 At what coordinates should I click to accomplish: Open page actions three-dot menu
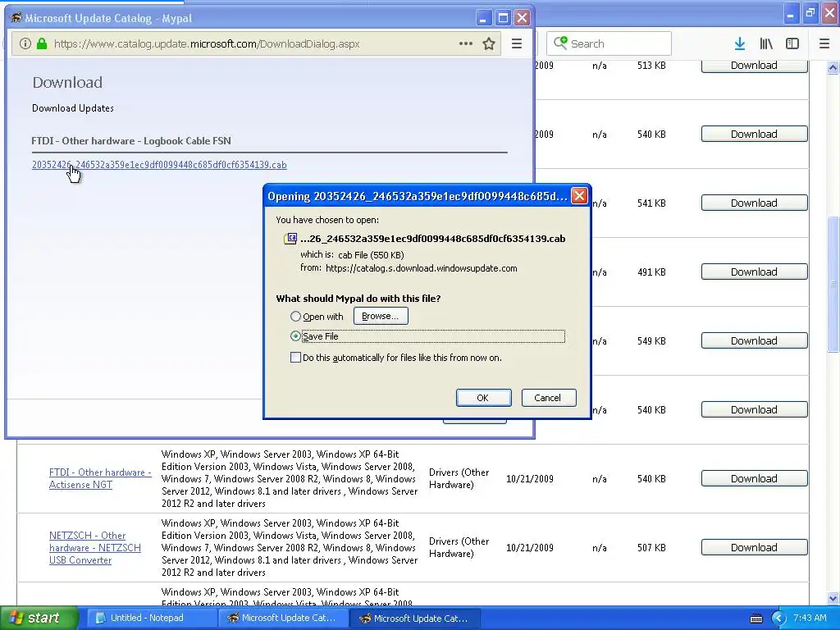coord(466,44)
